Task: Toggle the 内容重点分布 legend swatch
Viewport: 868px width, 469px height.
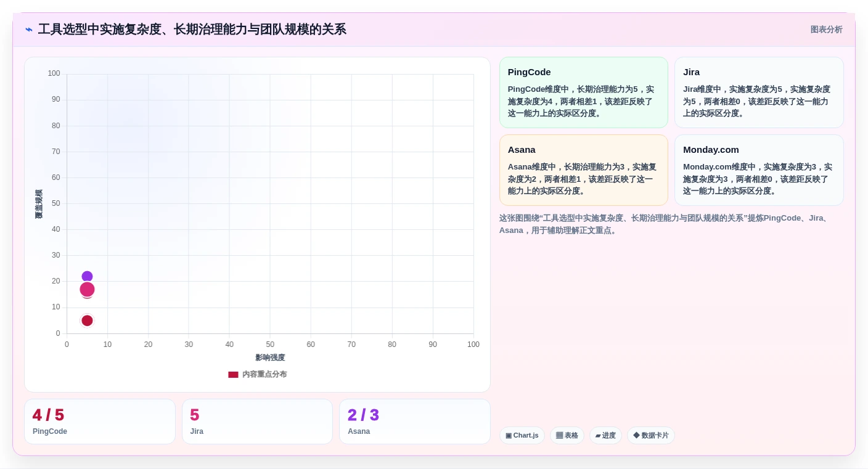Action: pos(233,374)
